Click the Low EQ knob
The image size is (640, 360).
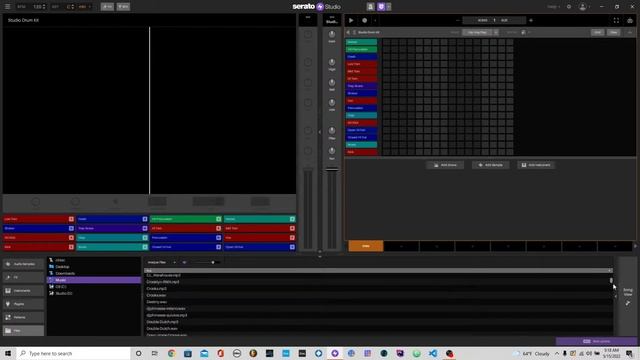pos(332,102)
